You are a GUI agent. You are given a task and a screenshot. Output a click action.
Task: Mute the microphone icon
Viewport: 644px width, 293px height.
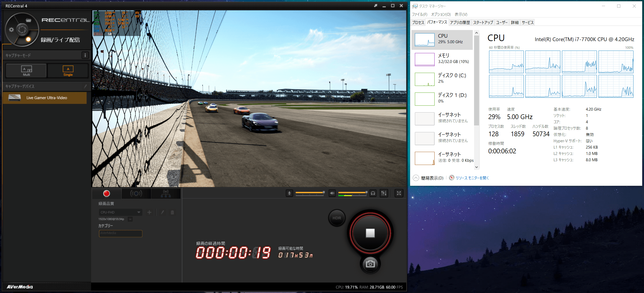point(289,193)
